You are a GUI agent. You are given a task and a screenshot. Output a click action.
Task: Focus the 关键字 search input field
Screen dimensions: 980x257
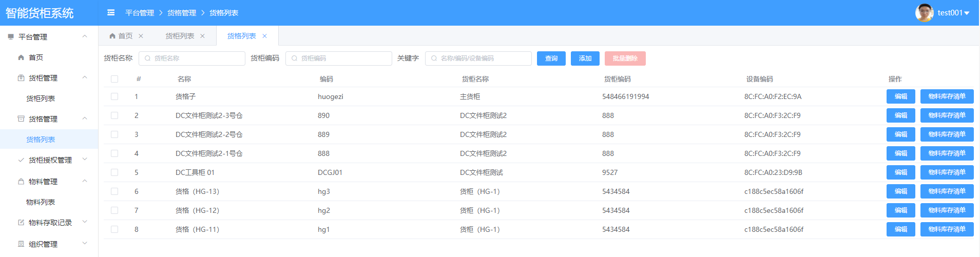pyautogui.click(x=483, y=58)
